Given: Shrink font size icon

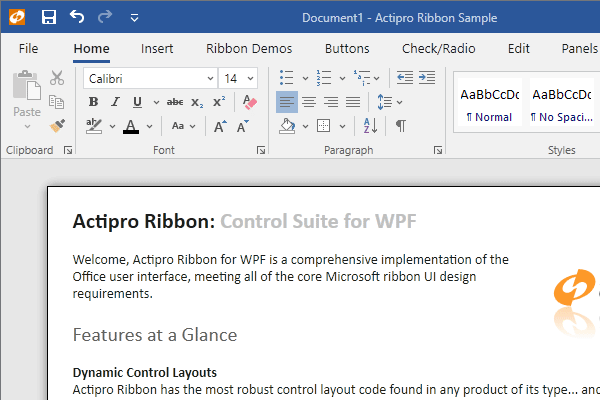Looking at the screenshot, I should click(x=243, y=126).
